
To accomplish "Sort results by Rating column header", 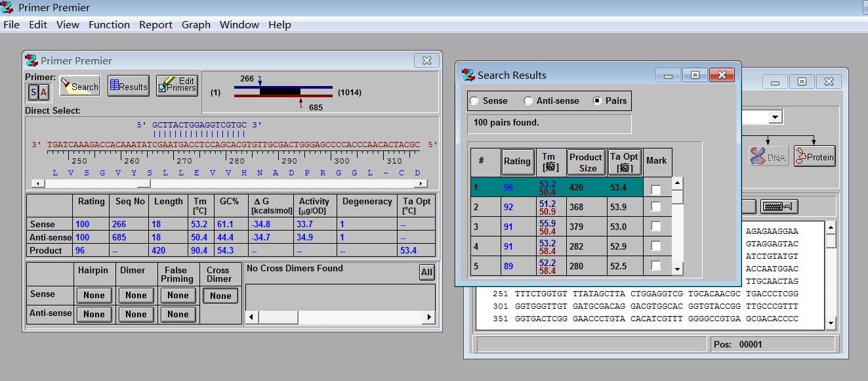I will tap(517, 162).
